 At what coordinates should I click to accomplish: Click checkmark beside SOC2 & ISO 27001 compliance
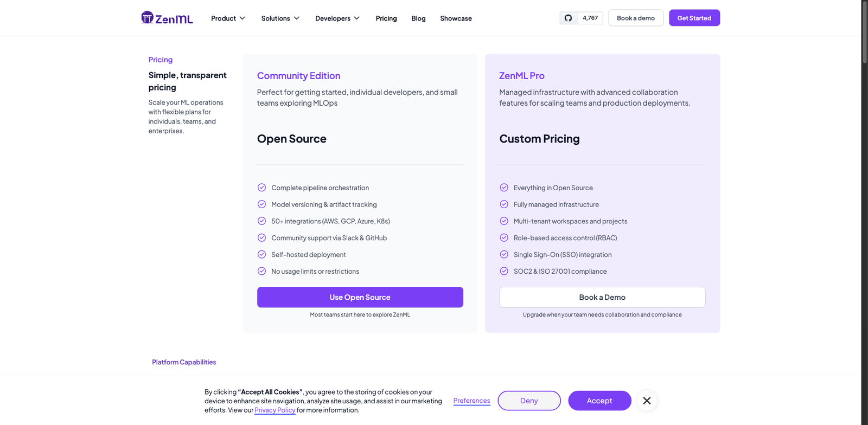[x=504, y=271]
